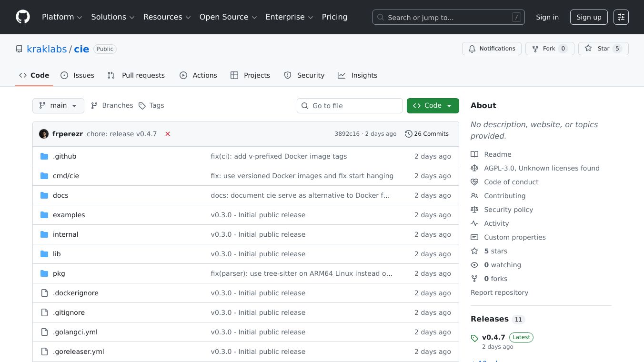Screen dimensions: 644x362
Task: Star the cie repository
Action: 603,48
